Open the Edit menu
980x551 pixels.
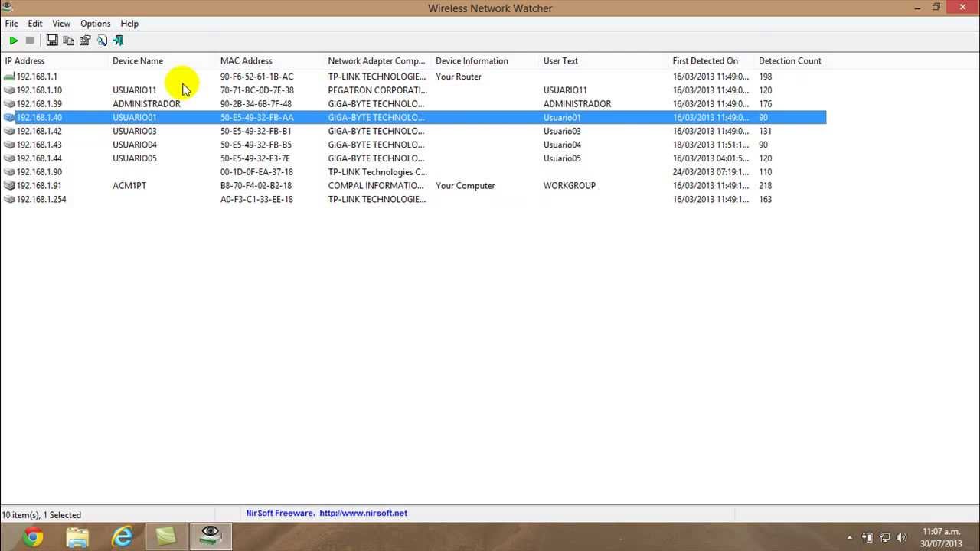pyautogui.click(x=35, y=24)
